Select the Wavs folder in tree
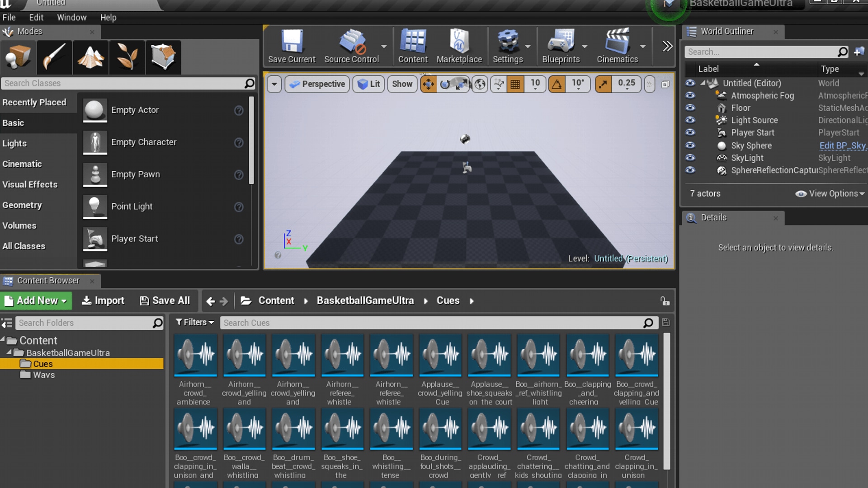This screenshot has height=488, width=868. pos(43,375)
